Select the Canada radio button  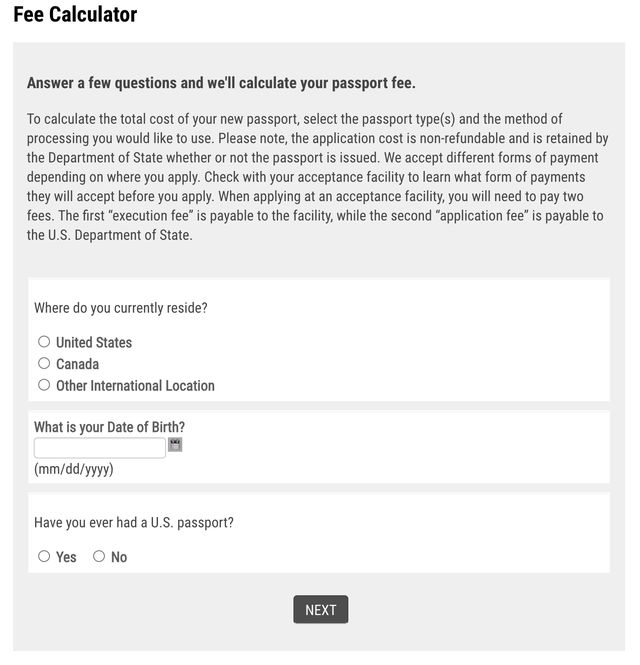(x=44, y=363)
